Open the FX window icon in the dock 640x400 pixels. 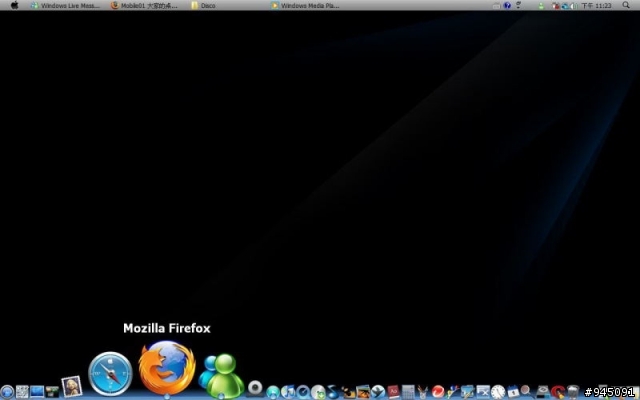pos(483,392)
